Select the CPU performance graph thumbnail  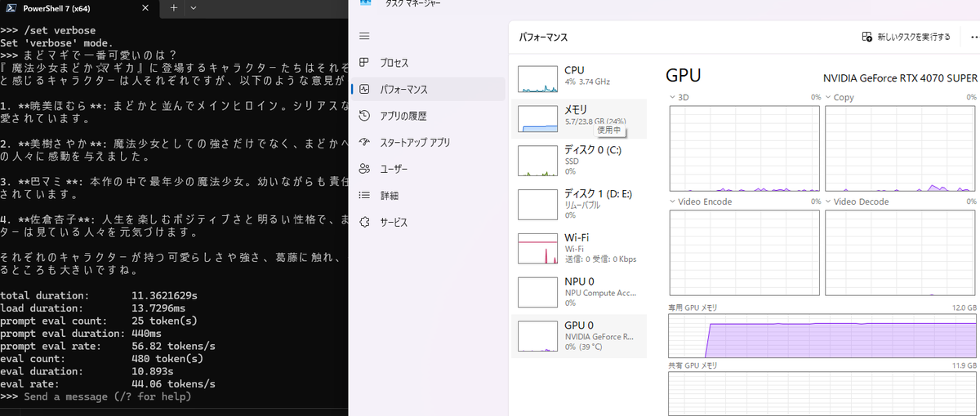tap(537, 78)
